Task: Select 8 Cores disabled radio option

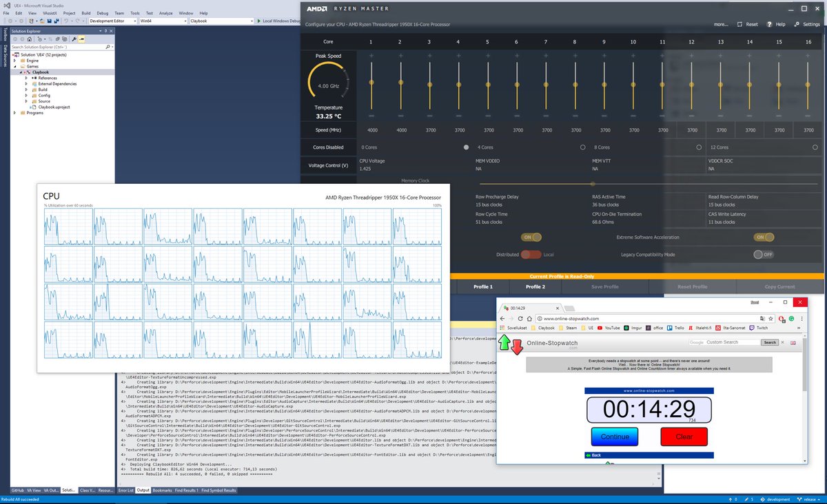Action: tap(699, 147)
